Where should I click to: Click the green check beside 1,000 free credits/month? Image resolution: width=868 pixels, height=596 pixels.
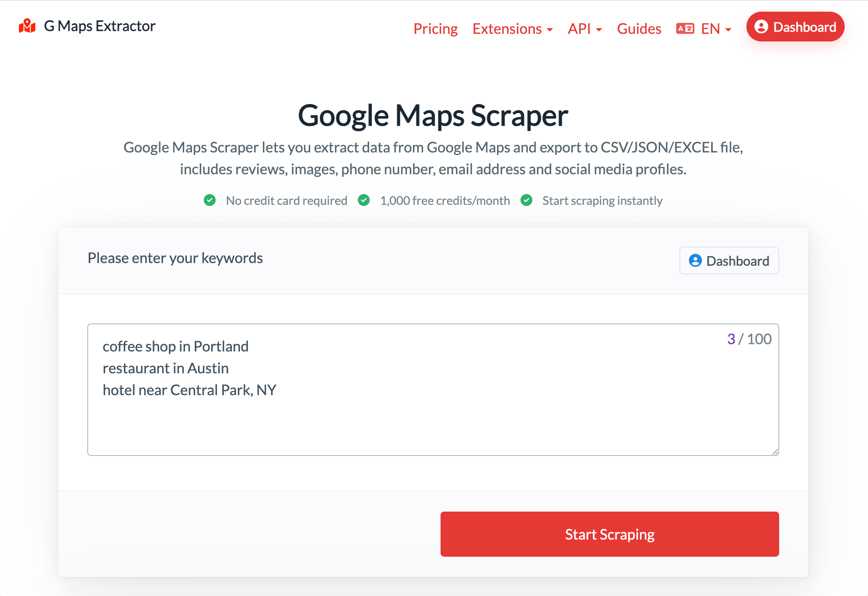[364, 200]
